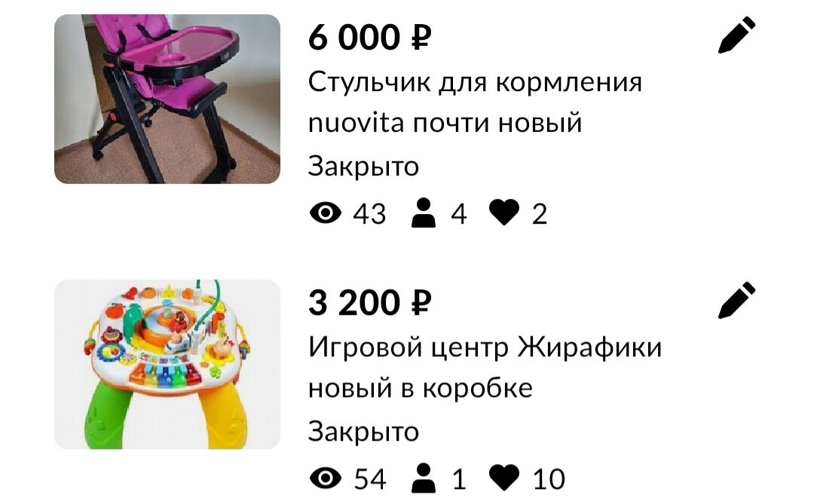Image resolution: width=814 pixels, height=504 pixels.
Task: Click the eye views icon beside 43
Action: (x=326, y=212)
